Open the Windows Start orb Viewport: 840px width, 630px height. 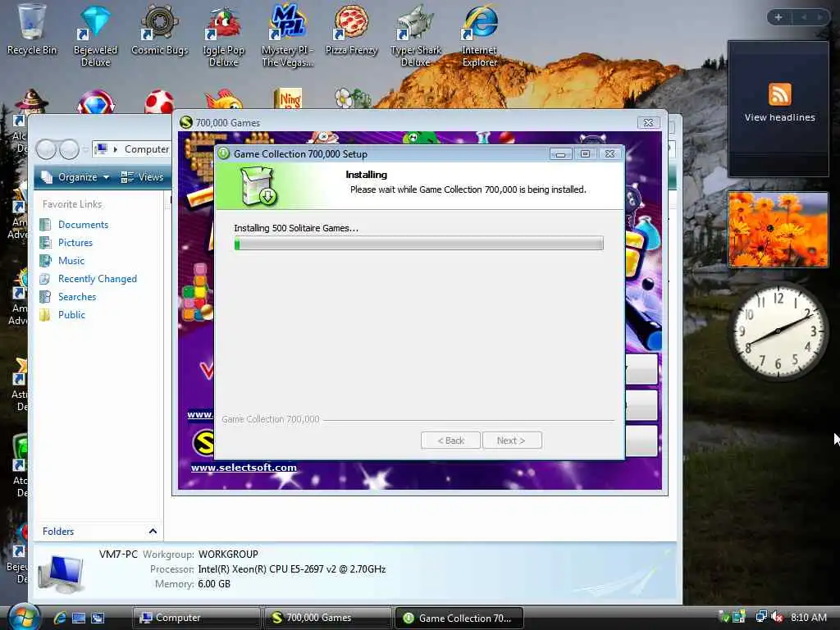tap(24, 616)
